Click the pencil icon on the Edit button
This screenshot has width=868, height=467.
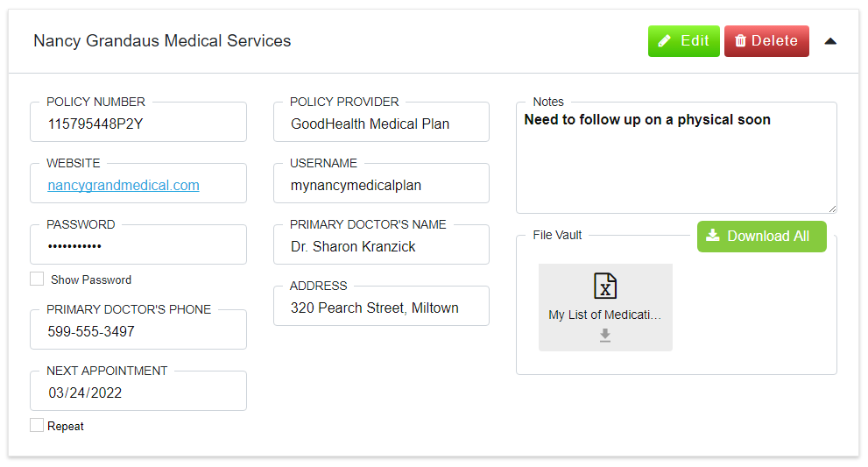(664, 41)
